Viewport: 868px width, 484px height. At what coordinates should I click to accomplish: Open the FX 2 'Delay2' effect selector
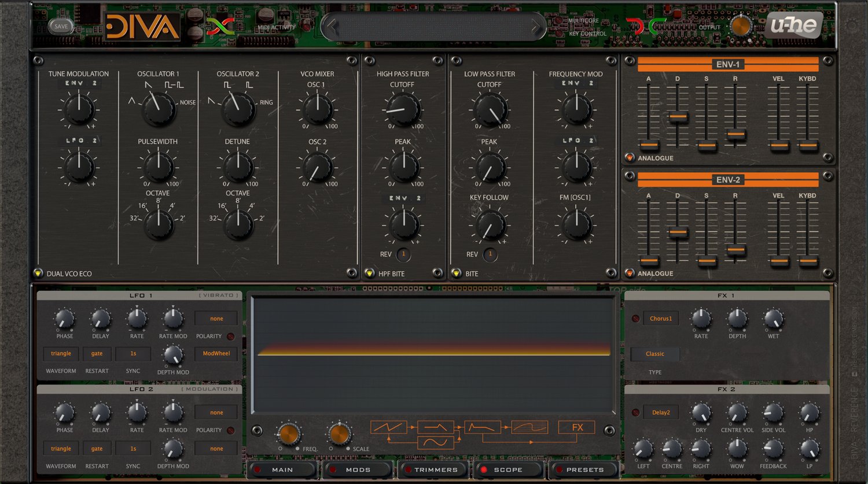click(660, 412)
